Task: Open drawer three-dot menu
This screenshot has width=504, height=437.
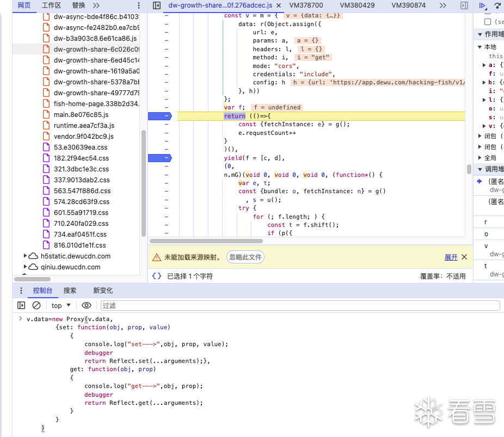Action: [21, 291]
